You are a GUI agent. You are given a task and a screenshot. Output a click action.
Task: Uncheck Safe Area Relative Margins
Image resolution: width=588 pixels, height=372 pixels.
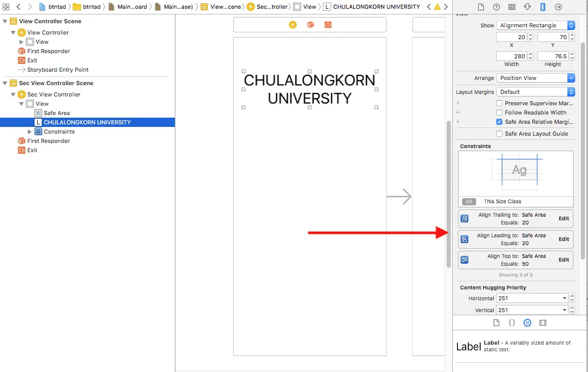(x=499, y=122)
